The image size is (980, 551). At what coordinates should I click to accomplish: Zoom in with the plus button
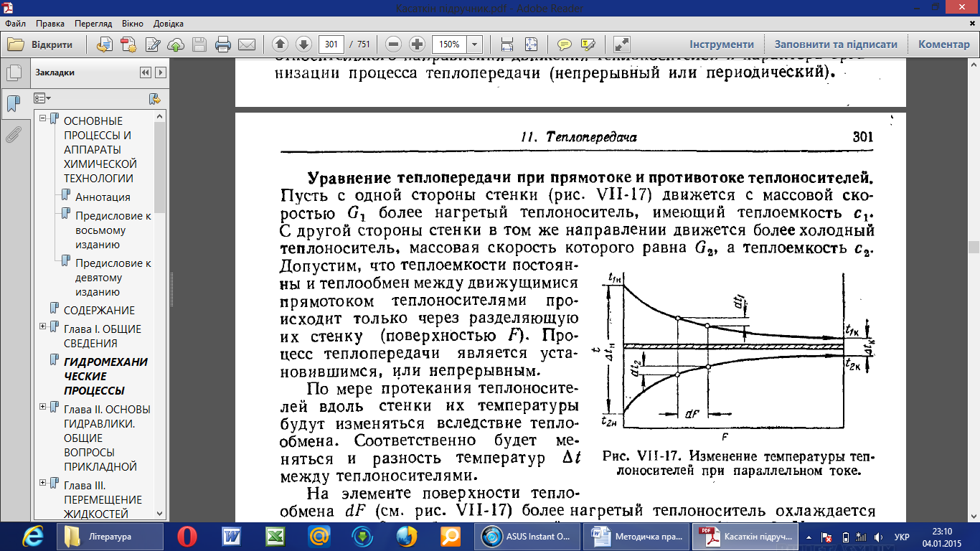tap(416, 44)
